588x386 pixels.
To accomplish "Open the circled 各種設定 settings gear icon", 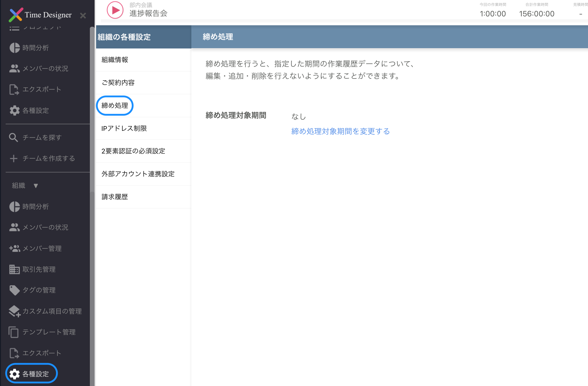I will click(14, 374).
